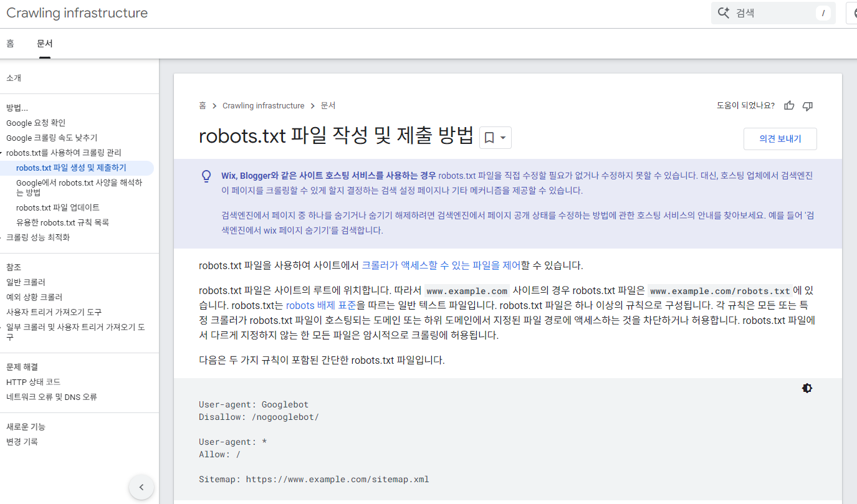Click the lightbulb tip icon in the notice

click(x=206, y=176)
